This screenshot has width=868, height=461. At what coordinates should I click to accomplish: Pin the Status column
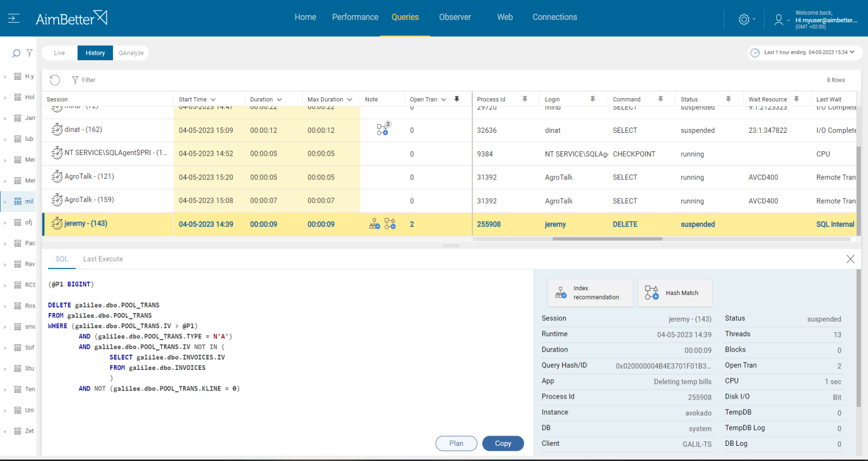(728, 99)
